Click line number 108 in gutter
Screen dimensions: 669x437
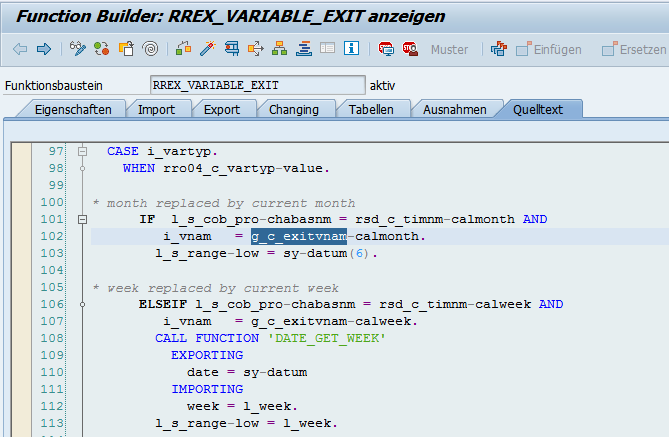pos(52,338)
